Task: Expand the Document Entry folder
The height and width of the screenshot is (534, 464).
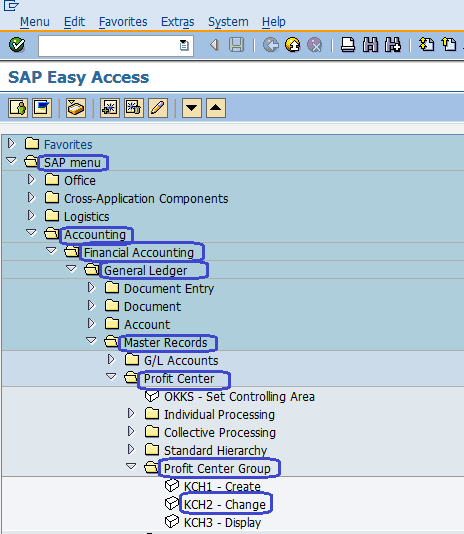Action: pyautogui.click(x=91, y=288)
